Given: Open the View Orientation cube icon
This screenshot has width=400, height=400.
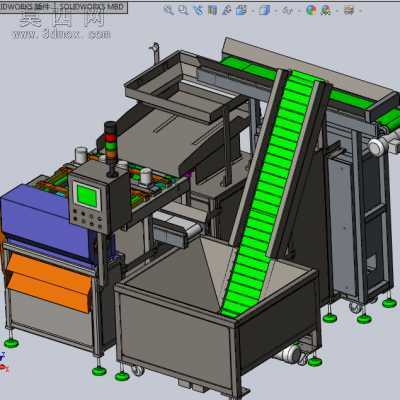Looking at the screenshot, I should [241, 10].
